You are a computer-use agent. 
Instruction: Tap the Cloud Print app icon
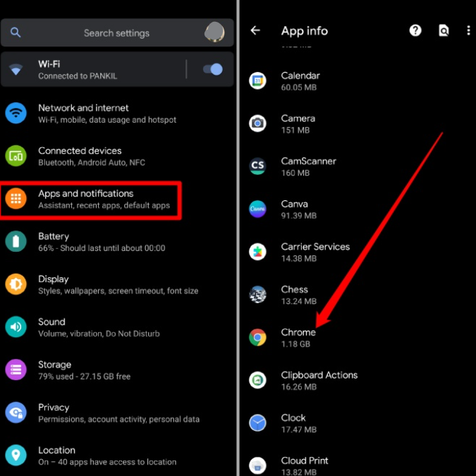[x=257, y=465]
